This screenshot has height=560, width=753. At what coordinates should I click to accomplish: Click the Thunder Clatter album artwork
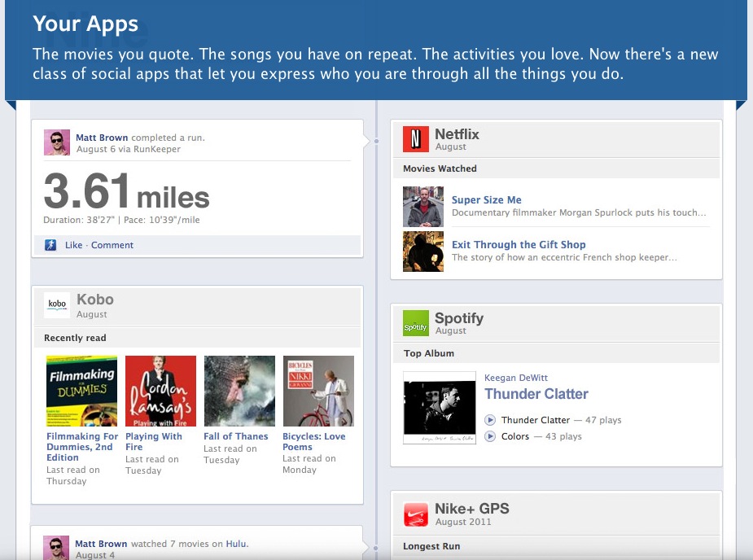pos(440,408)
